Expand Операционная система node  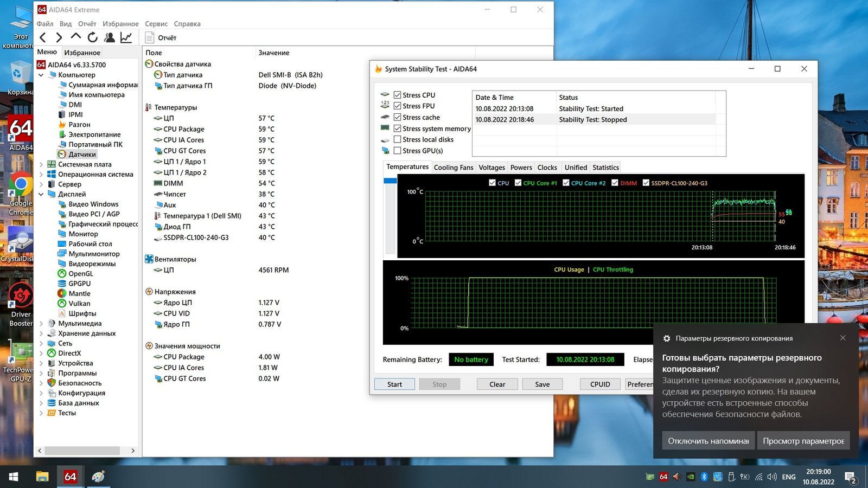[41, 175]
